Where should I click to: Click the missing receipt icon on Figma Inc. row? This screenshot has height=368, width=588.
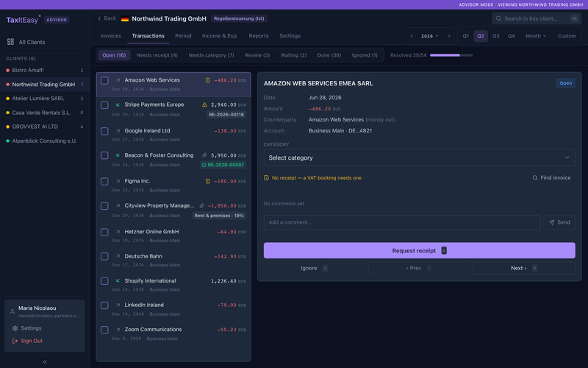tap(208, 181)
